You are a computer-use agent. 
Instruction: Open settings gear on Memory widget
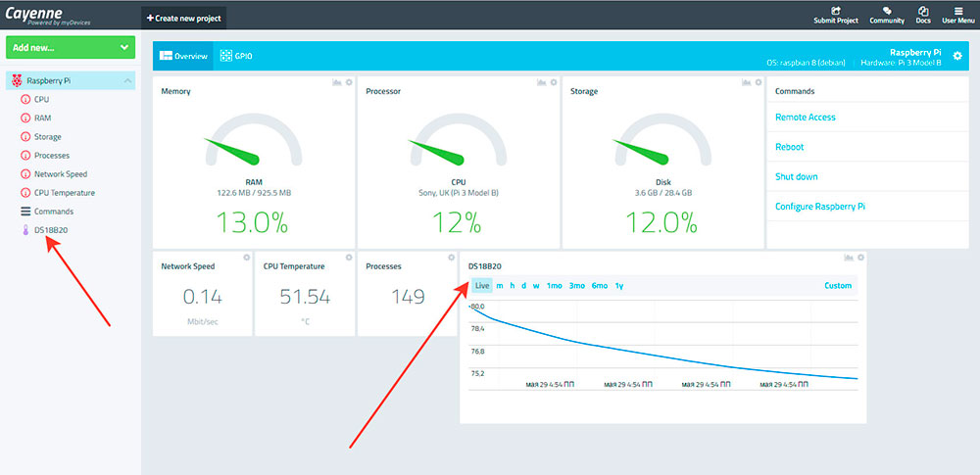349,82
